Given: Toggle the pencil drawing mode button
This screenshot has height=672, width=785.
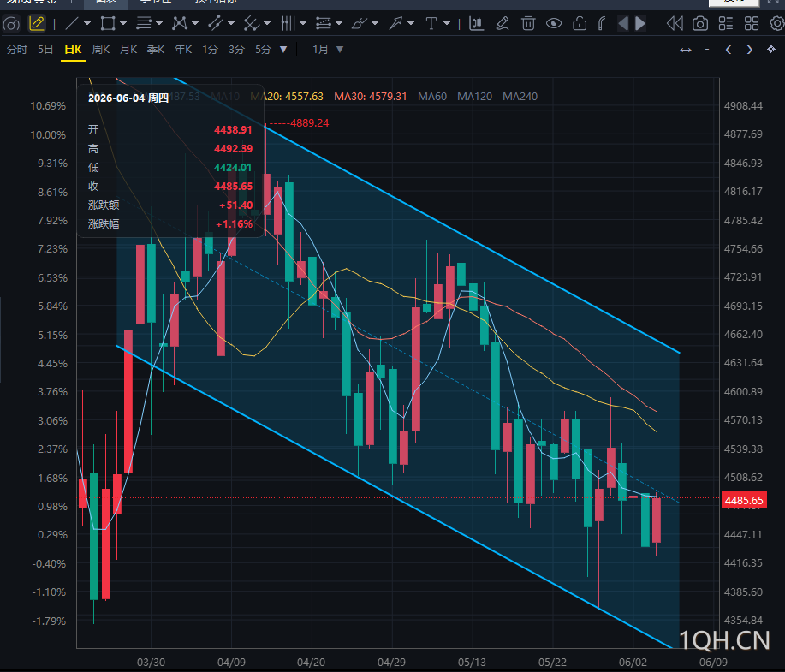Looking at the screenshot, I should click(x=37, y=23).
